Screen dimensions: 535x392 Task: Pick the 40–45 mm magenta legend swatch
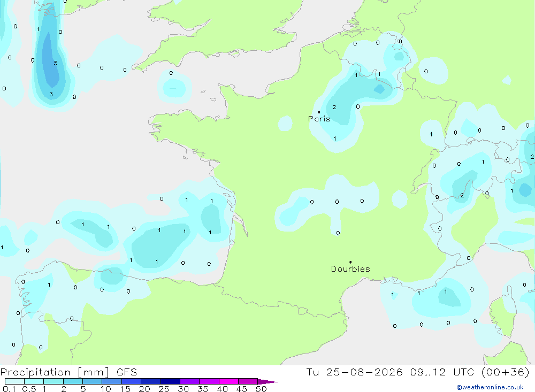(228, 381)
